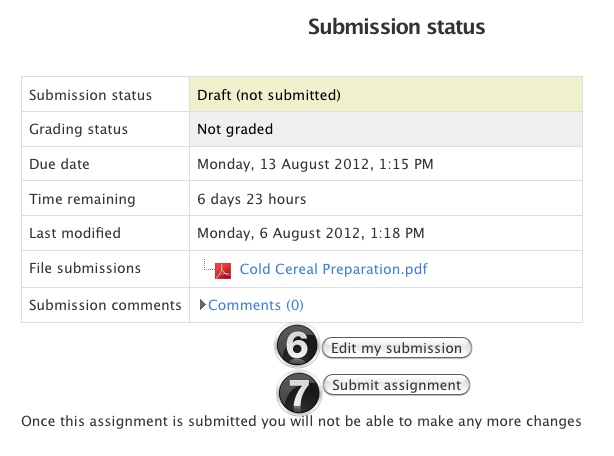Viewport: 614px width, 456px height.
Task: Click the Time remaining row label
Action: pos(82,199)
